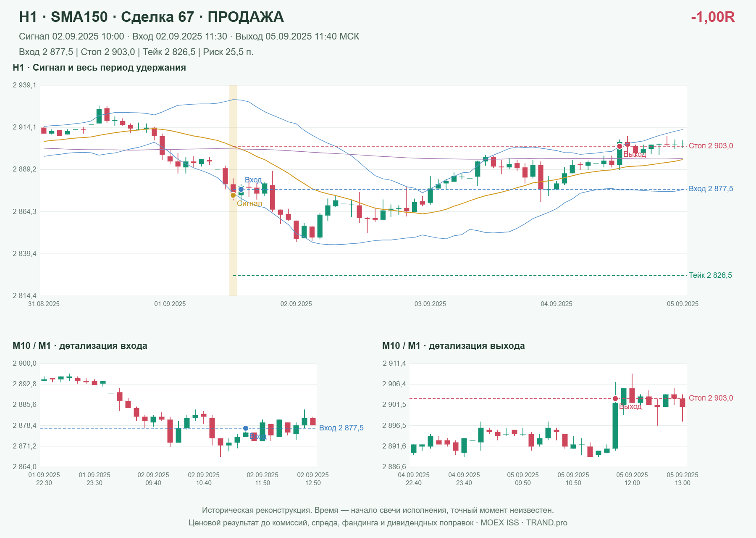Click the vertical beige signal highlight bar

tap(233, 190)
